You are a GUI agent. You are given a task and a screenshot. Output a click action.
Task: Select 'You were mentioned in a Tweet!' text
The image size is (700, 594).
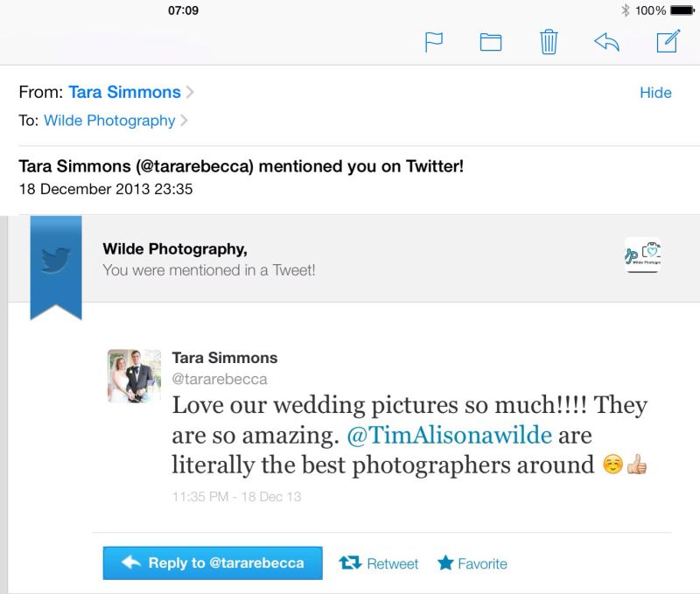point(209,270)
